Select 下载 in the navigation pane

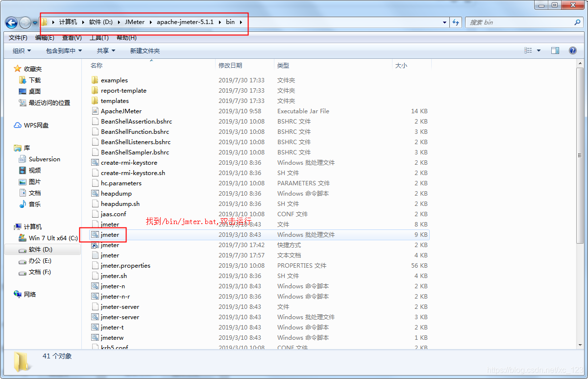coord(34,80)
